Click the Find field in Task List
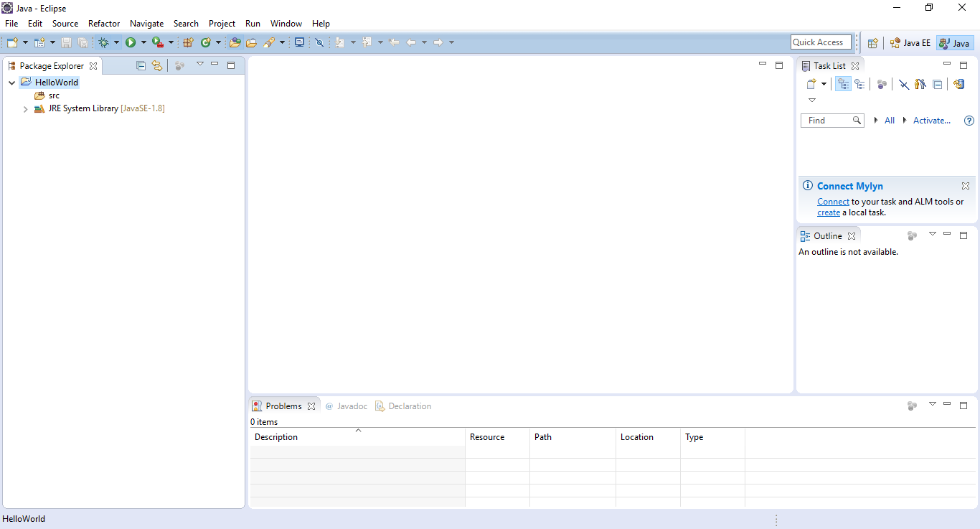This screenshot has width=980, height=529. (831, 121)
